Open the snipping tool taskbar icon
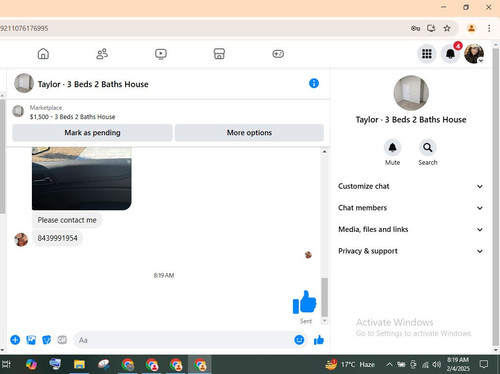Image resolution: width=500 pixels, height=374 pixels. coord(104,364)
